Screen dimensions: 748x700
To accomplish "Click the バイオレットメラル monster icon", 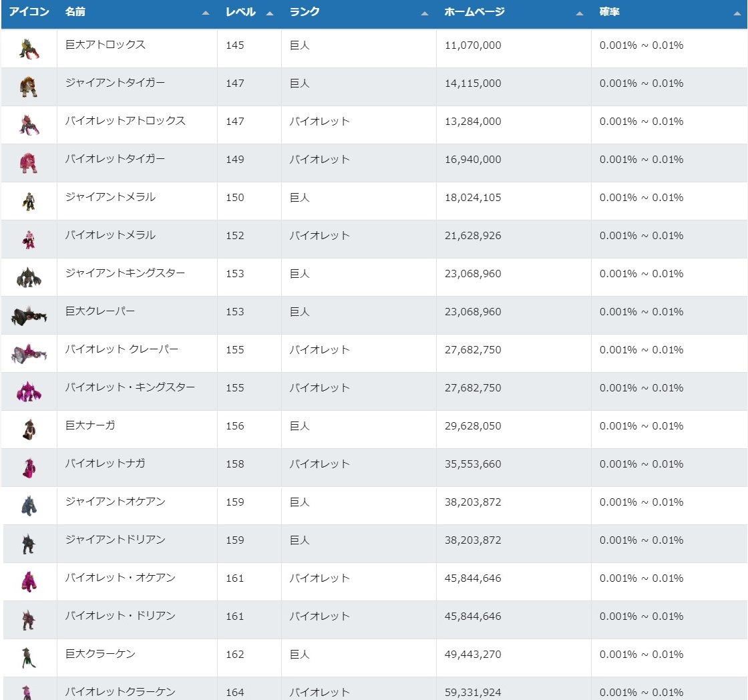I will pyautogui.click(x=29, y=240).
